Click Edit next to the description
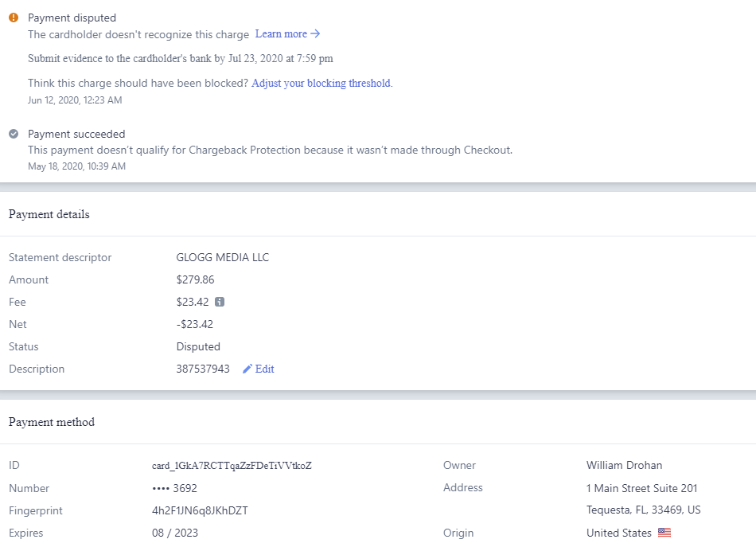This screenshot has height=547, width=756. [x=265, y=369]
